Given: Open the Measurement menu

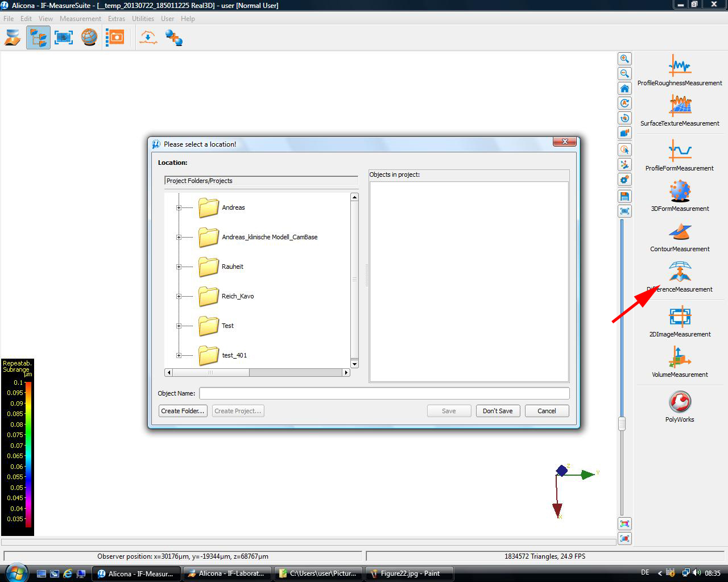Looking at the screenshot, I should click(80, 19).
